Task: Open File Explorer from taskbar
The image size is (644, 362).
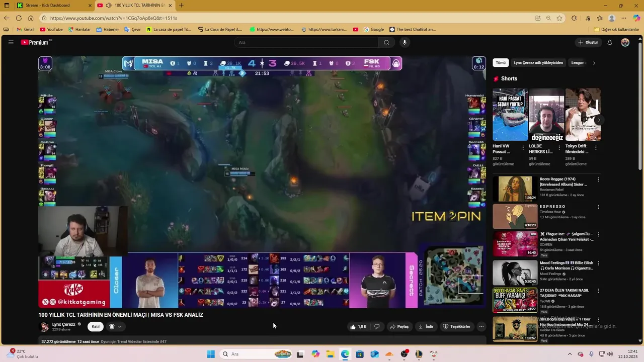Action: [330, 354]
